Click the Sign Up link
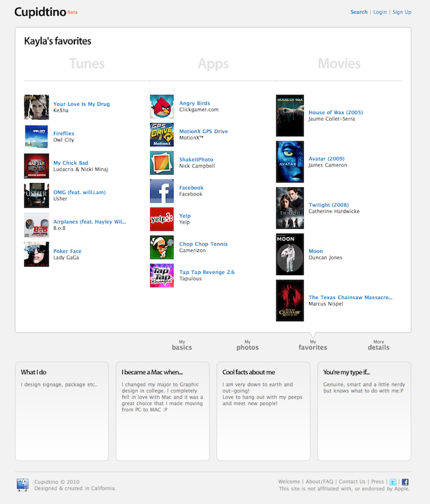Image resolution: width=430 pixels, height=504 pixels. click(402, 12)
